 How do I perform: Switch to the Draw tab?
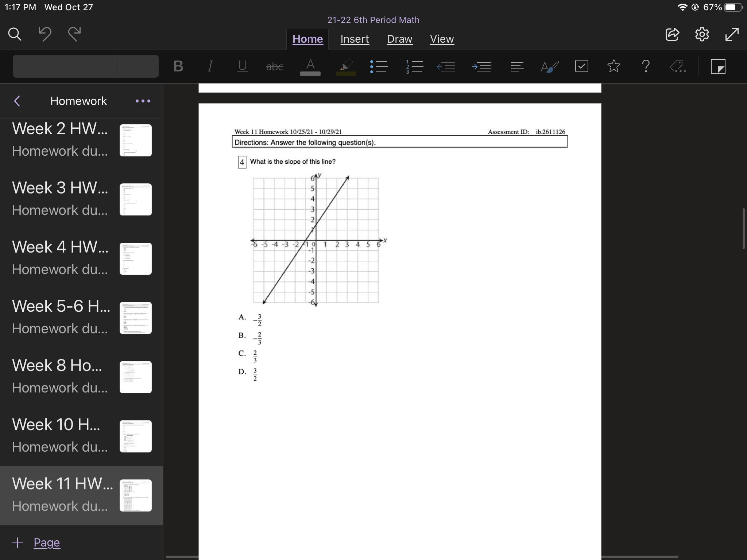[x=399, y=39]
